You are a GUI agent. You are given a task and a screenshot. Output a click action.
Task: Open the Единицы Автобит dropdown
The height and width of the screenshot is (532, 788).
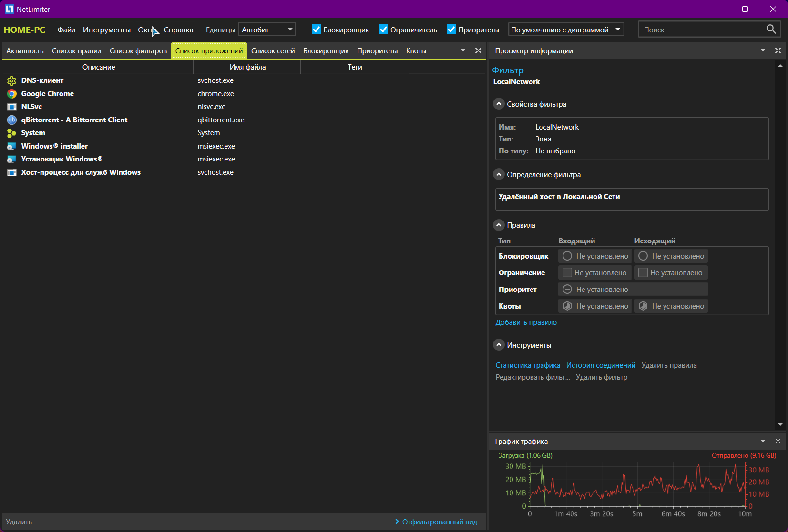click(266, 30)
